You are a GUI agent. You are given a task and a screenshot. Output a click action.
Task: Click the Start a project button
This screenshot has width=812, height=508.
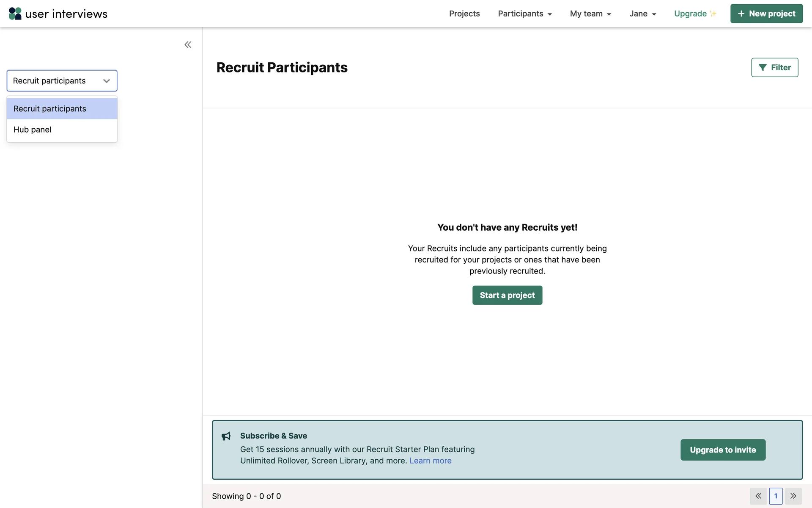click(507, 295)
